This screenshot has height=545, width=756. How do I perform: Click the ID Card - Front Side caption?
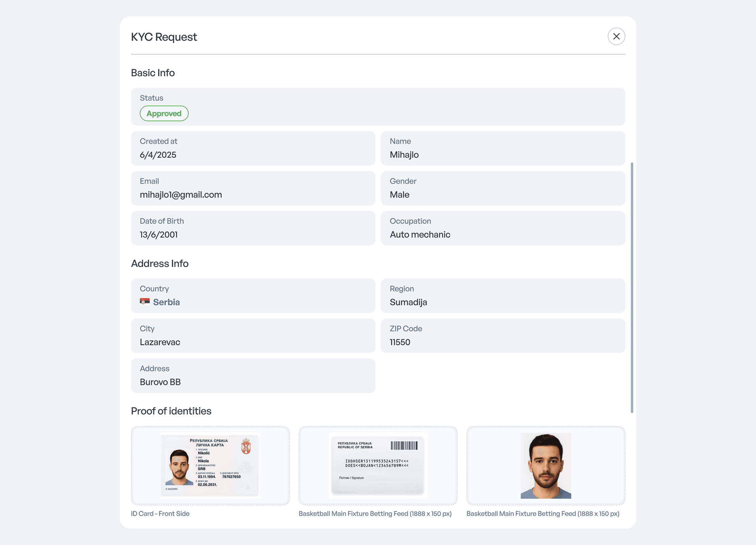[160, 513]
